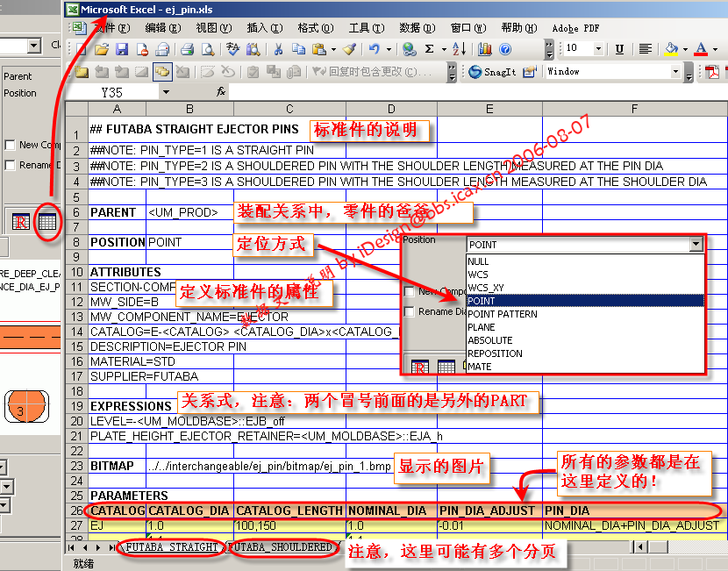The width and height of the screenshot is (728, 571).
Task: Select REPOSITION in the Position list
Action: 585,353
